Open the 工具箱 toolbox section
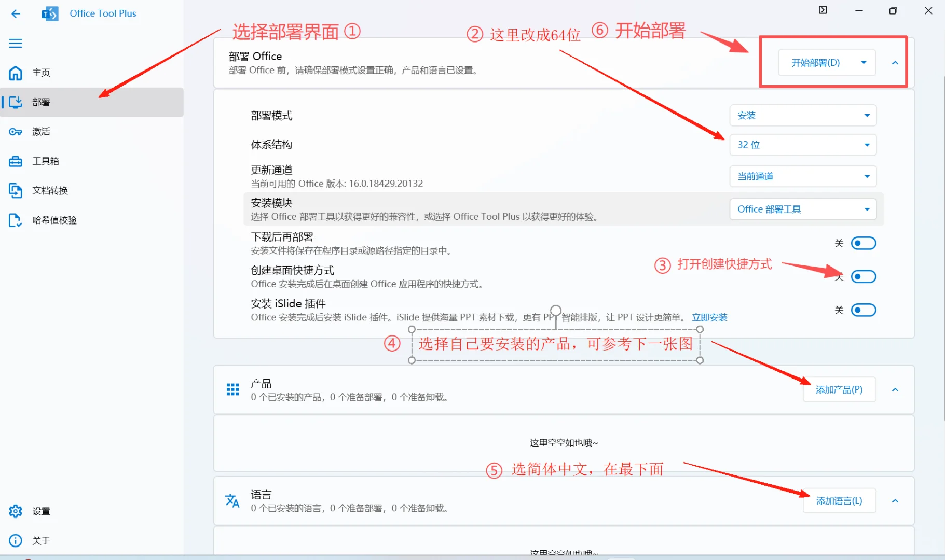 pos(46,161)
